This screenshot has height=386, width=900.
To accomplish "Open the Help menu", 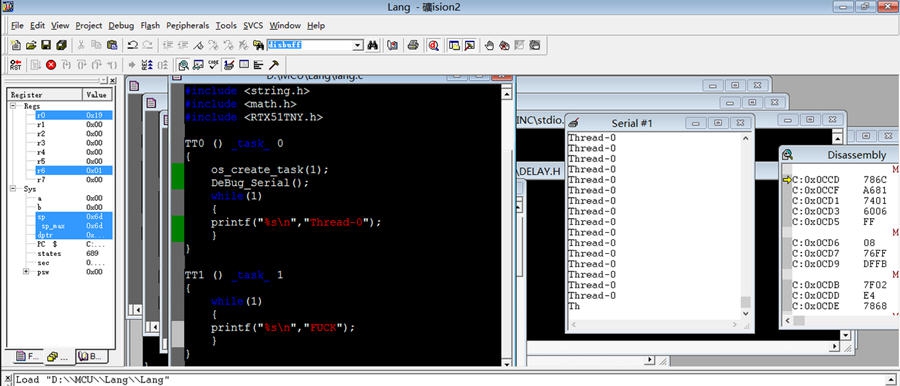I will pos(316,26).
